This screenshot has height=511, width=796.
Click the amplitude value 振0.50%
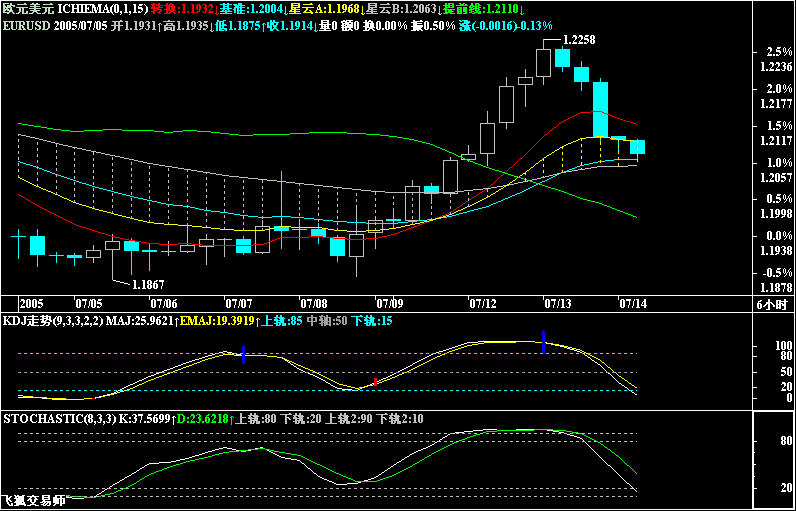433,26
